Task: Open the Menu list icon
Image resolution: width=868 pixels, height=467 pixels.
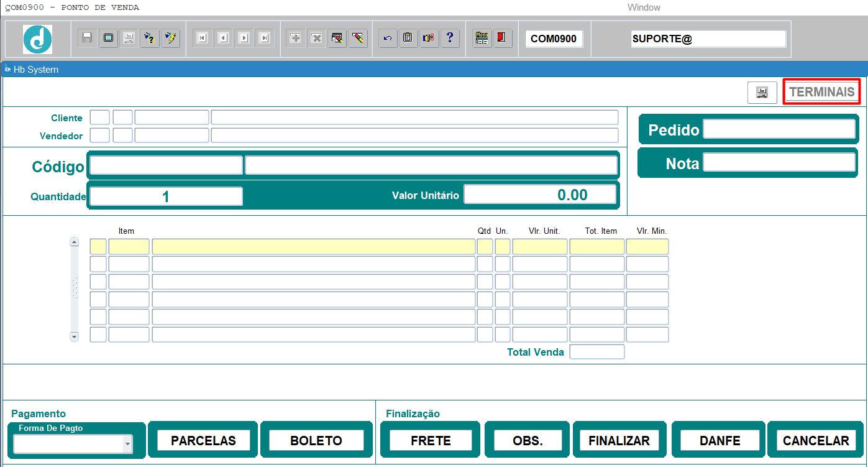Action: [482, 39]
